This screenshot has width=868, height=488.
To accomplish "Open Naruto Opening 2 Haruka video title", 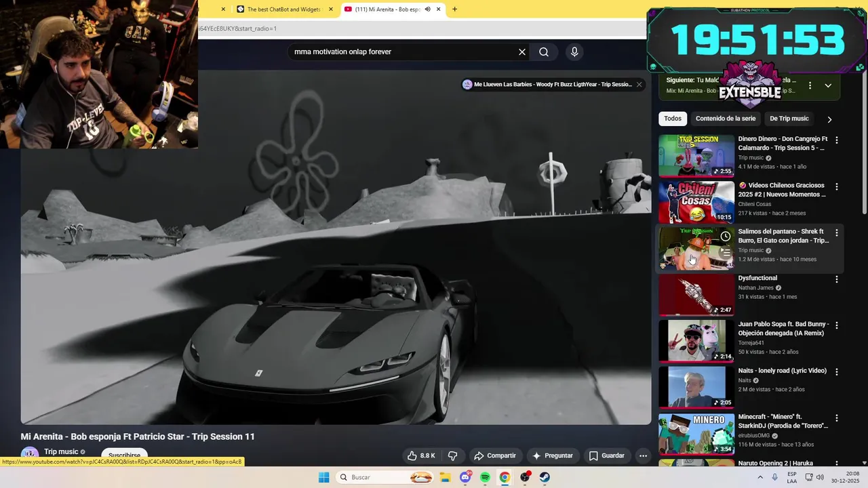I will click(x=775, y=463).
